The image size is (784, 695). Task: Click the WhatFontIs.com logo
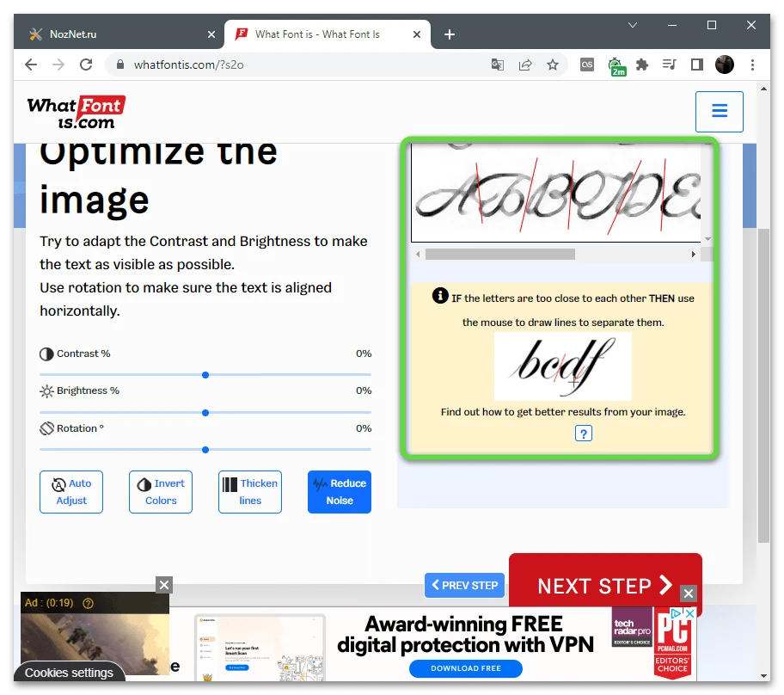point(76,113)
